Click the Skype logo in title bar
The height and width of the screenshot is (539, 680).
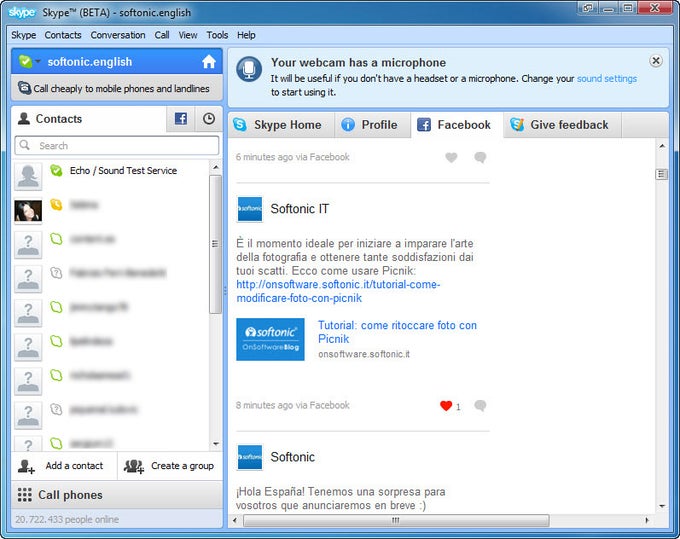22,13
